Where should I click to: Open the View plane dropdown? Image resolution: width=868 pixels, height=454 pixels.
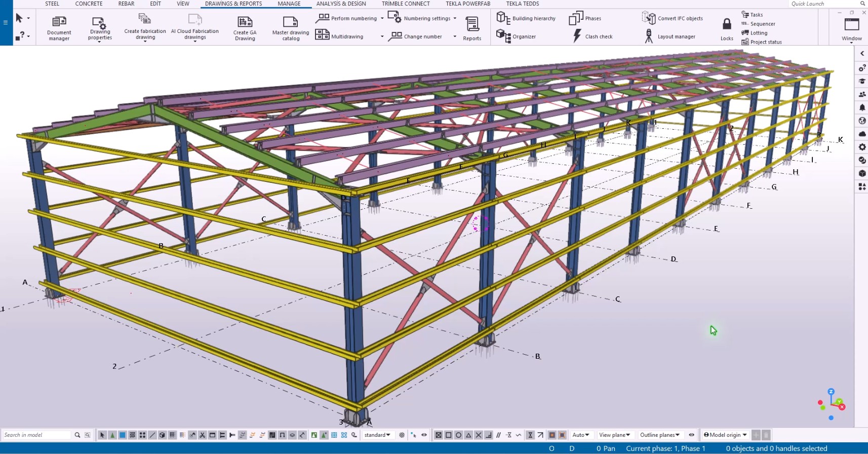[615, 435]
